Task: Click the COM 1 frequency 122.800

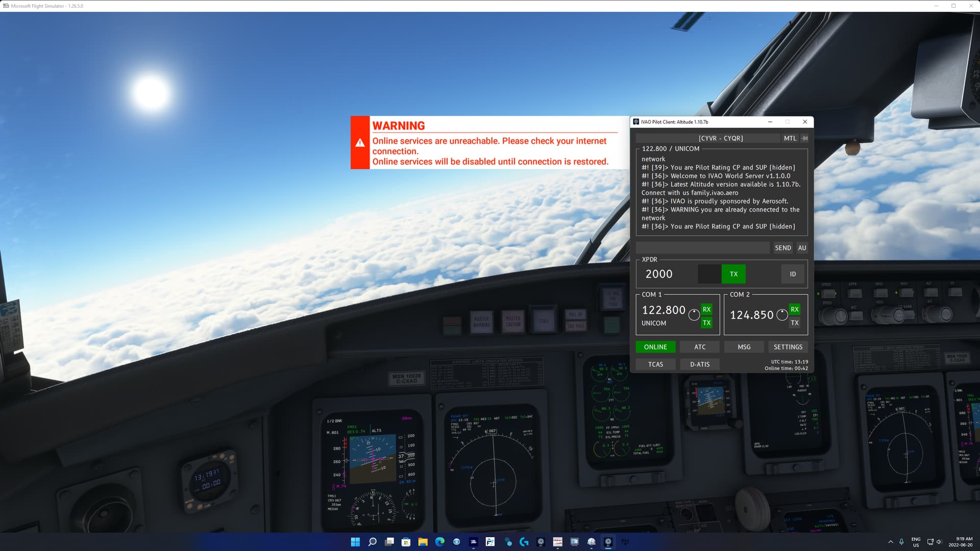Action: (663, 310)
